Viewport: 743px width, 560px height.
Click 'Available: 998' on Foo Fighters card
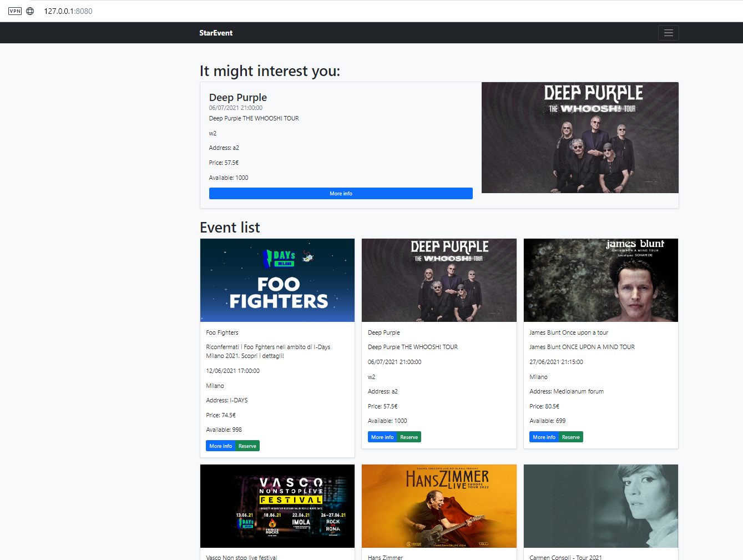coord(224,430)
